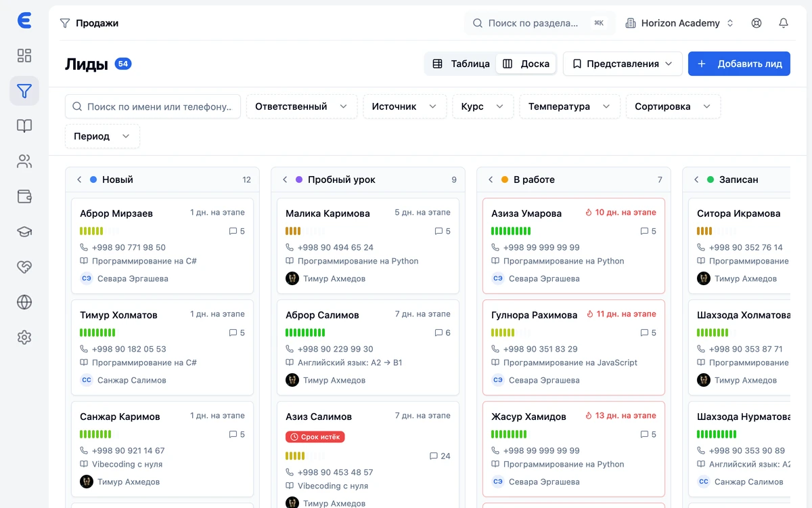Open Тимур Холматов lead card

162,347
